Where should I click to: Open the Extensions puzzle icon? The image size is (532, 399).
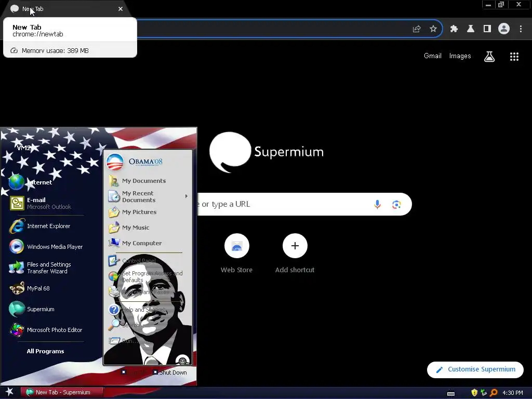[454, 29]
